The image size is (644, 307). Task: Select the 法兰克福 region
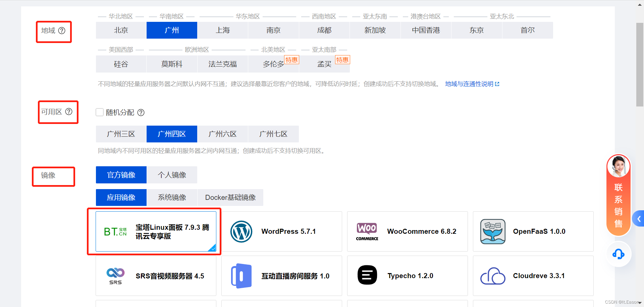pos(223,64)
